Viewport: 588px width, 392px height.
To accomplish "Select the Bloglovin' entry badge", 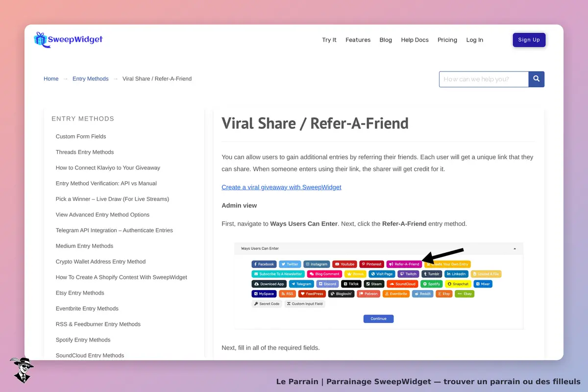I will pos(341,294).
